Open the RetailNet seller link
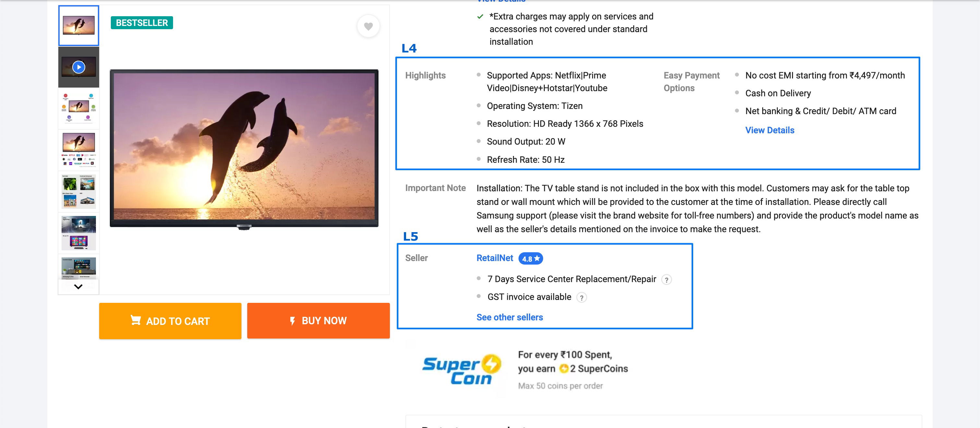This screenshot has height=428, width=980. 495,258
